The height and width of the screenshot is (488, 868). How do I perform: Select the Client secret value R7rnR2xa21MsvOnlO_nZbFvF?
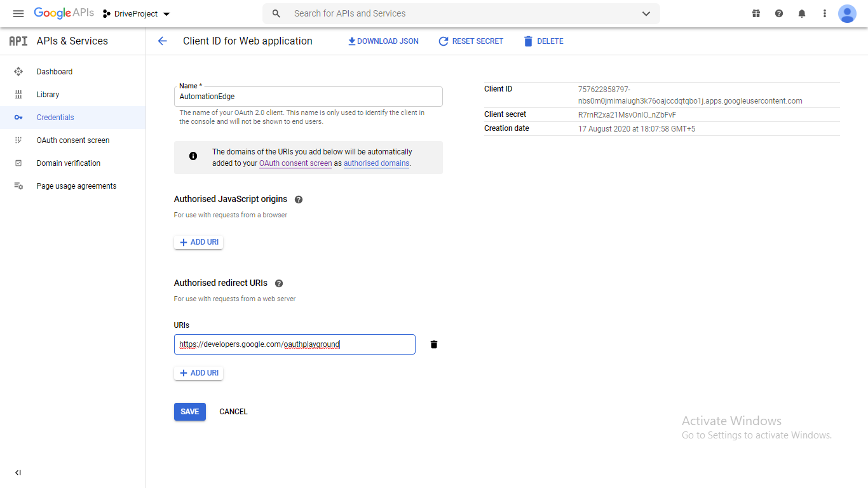(x=627, y=115)
